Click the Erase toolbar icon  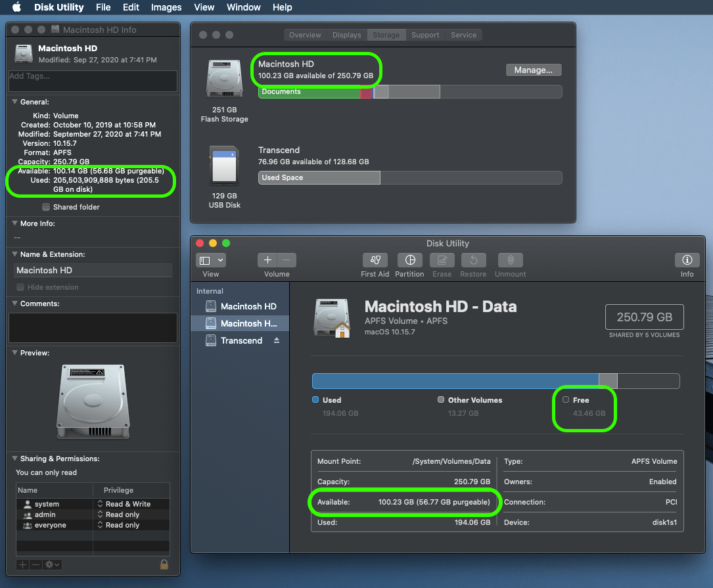click(442, 260)
